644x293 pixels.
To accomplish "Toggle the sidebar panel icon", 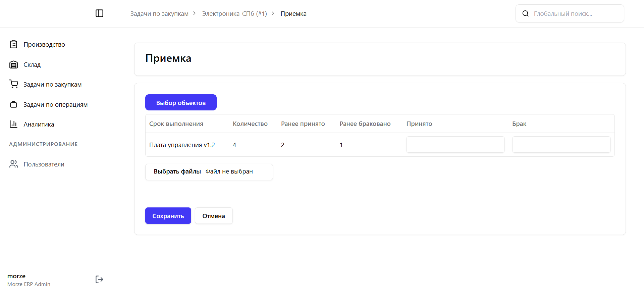I will tap(99, 13).
